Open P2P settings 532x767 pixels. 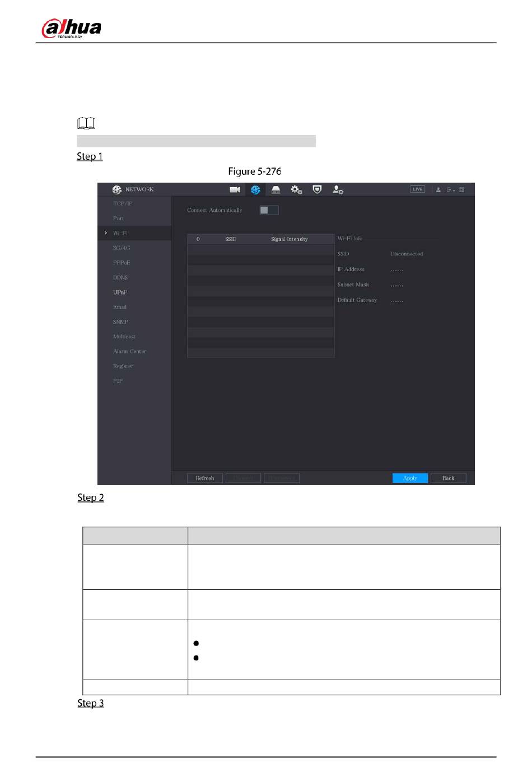[x=118, y=381]
